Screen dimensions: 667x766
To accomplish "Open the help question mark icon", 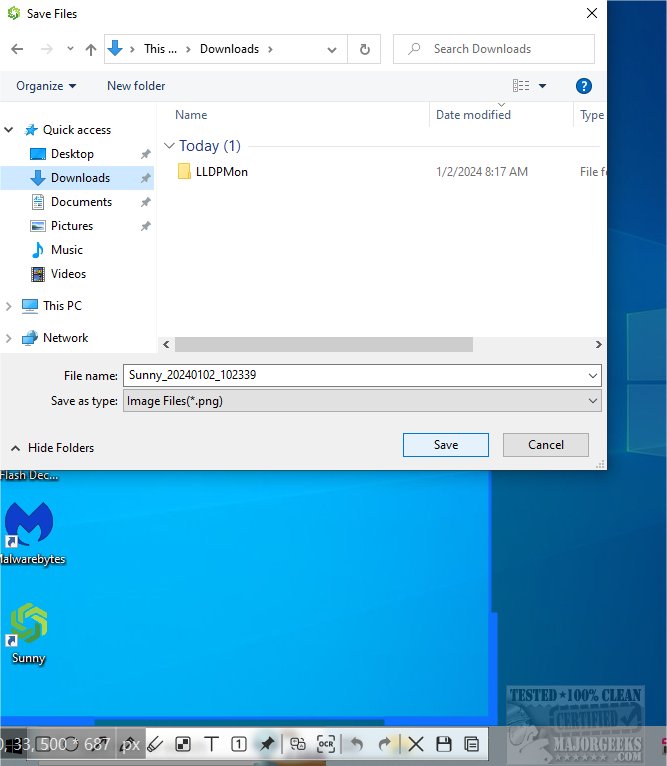I will (x=583, y=86).
